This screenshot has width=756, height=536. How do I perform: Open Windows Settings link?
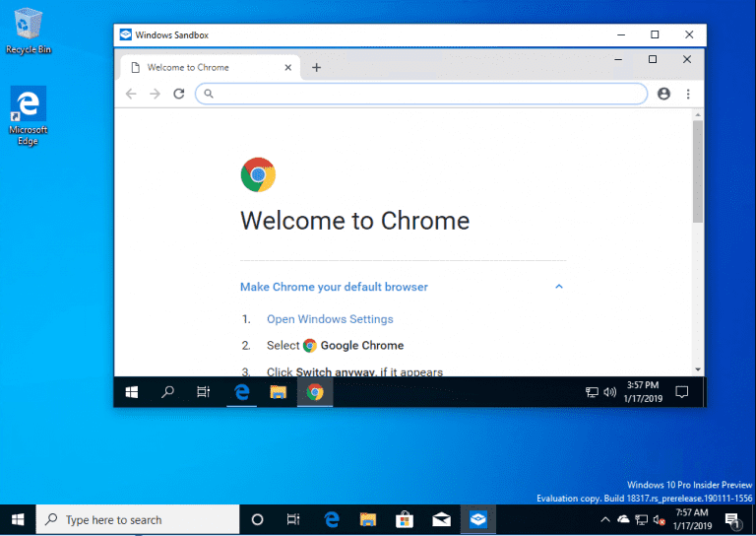pyautogui.click(x=330, y=319)
